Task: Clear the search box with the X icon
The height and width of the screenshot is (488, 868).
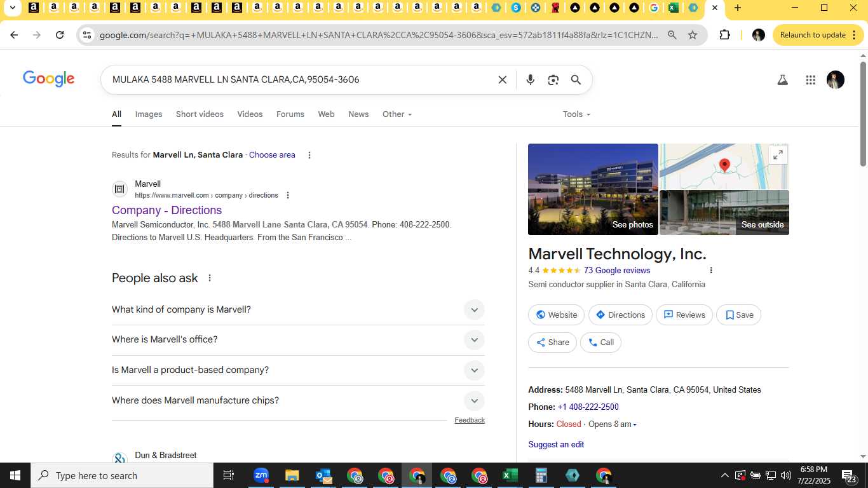Action: click(x=502, y=80)
